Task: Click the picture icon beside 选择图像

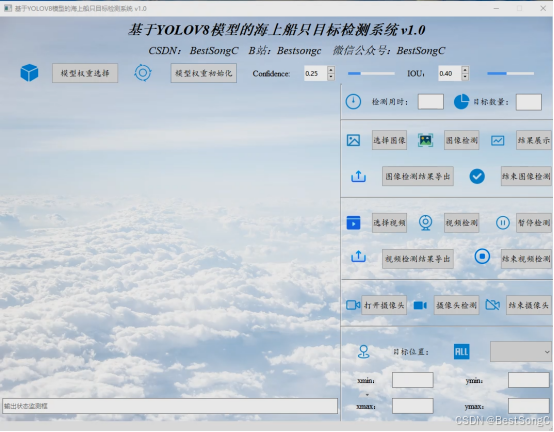Action: (x=353, y=141)
